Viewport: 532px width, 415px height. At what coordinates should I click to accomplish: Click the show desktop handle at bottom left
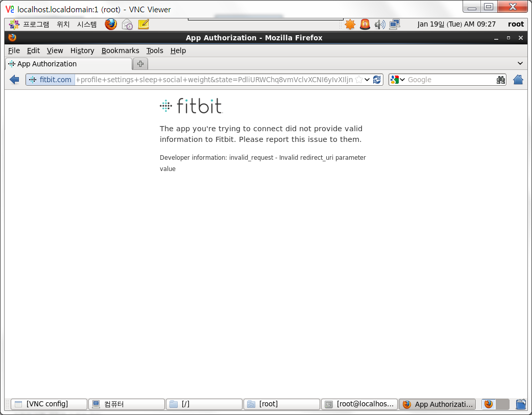tap(8, 404)
